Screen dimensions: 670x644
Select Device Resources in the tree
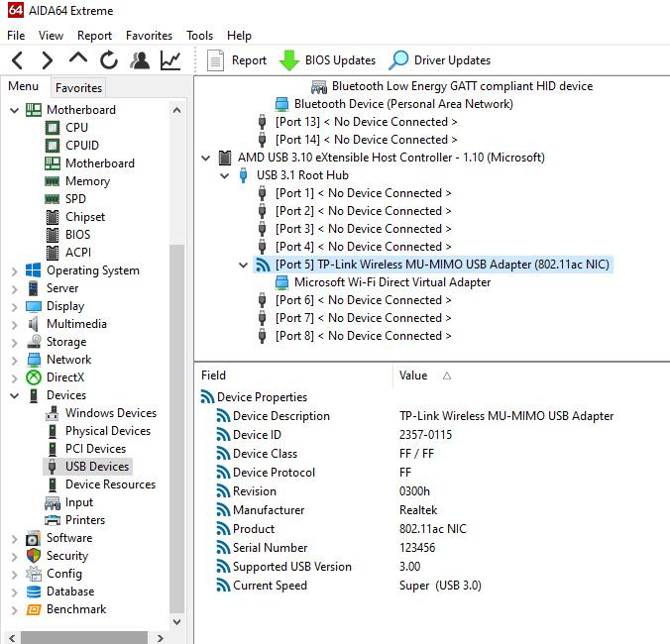110,484
